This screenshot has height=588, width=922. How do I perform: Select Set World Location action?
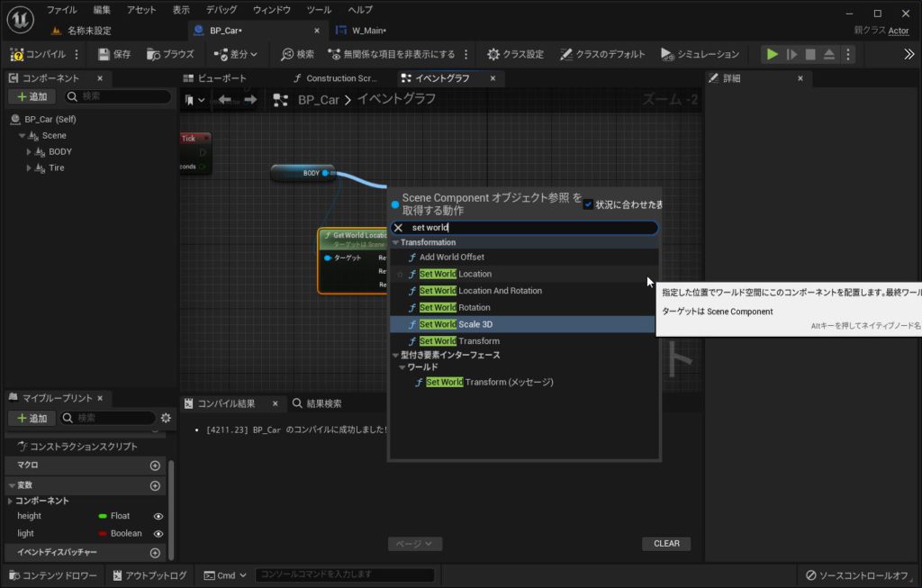[455, 274]
